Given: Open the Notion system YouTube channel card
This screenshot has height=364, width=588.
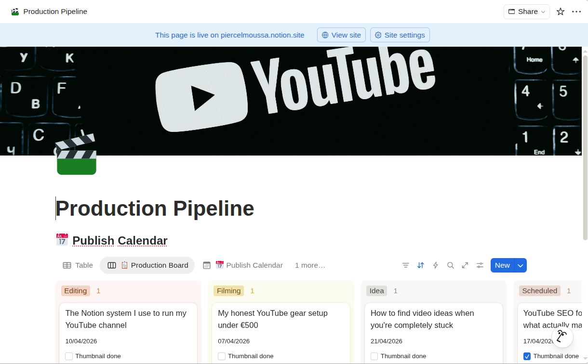Looking at the screenshot, I should tap(128, 333).
